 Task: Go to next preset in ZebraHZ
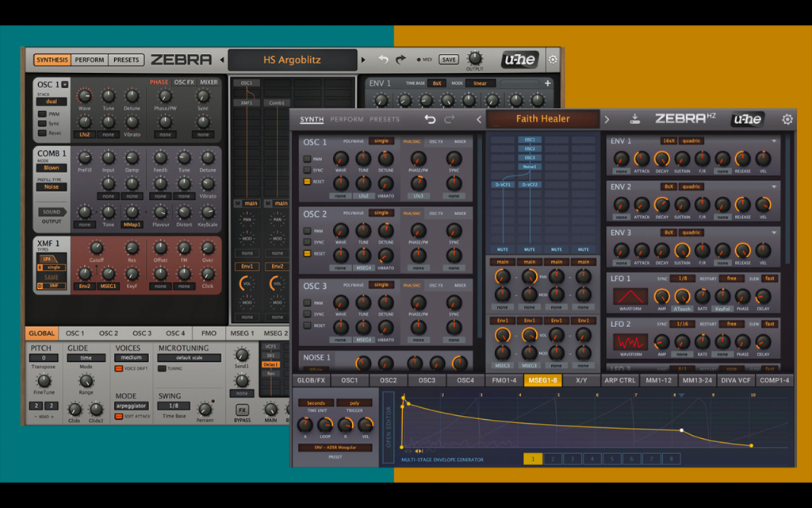(607, 120)
